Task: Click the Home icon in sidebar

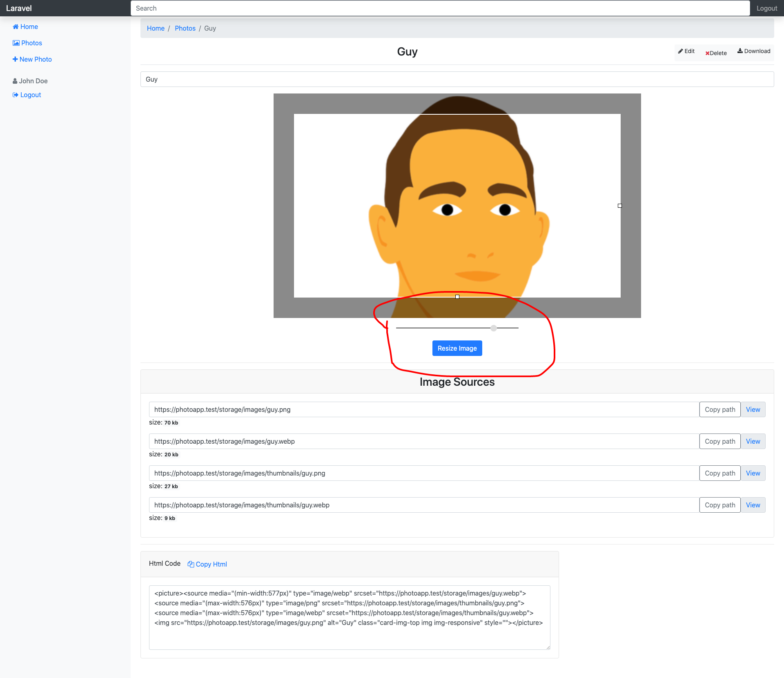Action: tap(16, 27)
